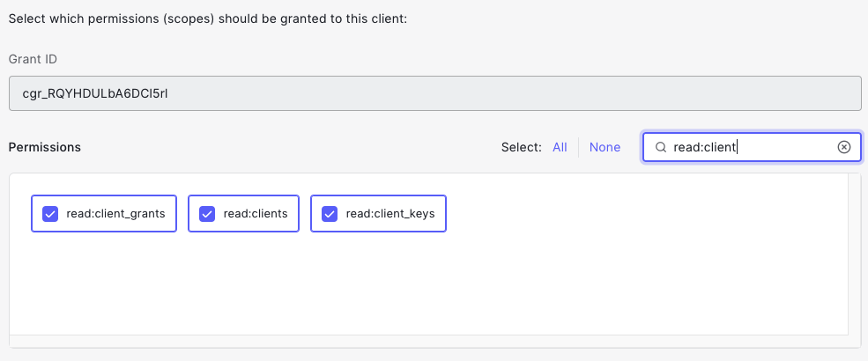Image resolution: width=868 pixels, height=361 pixels.
Task: Click the permissions list vertical scrollbar track
Action: [x=854, y=254]
